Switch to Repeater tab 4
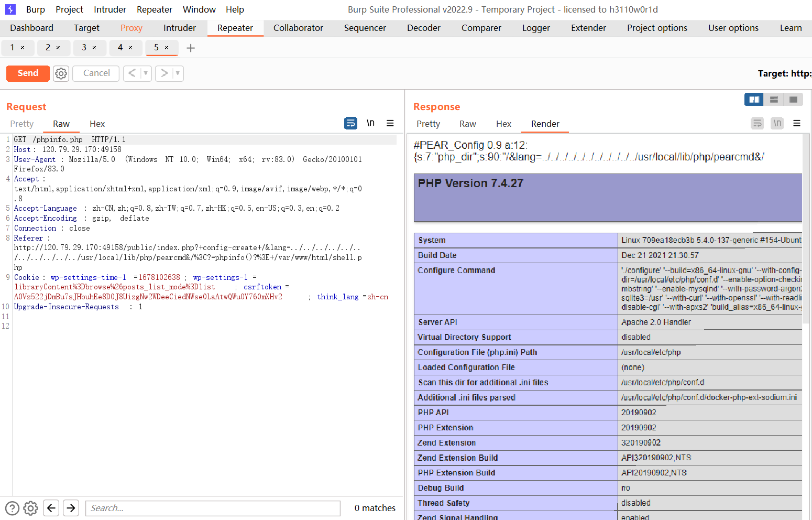Image resolution: width=812 pixels, height=520 pixels. pyautogui.click(x=120, y=48)
